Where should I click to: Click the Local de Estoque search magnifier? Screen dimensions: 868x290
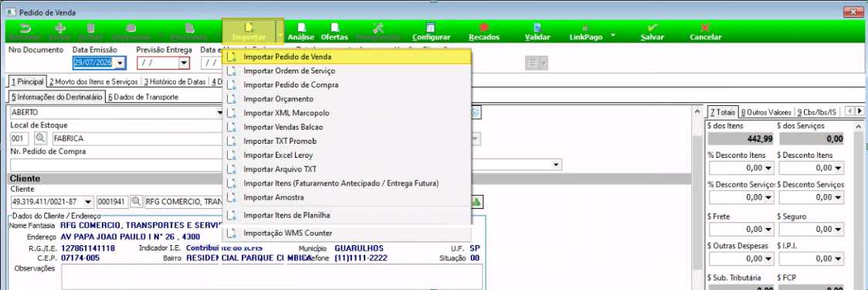tap(40, 138)
